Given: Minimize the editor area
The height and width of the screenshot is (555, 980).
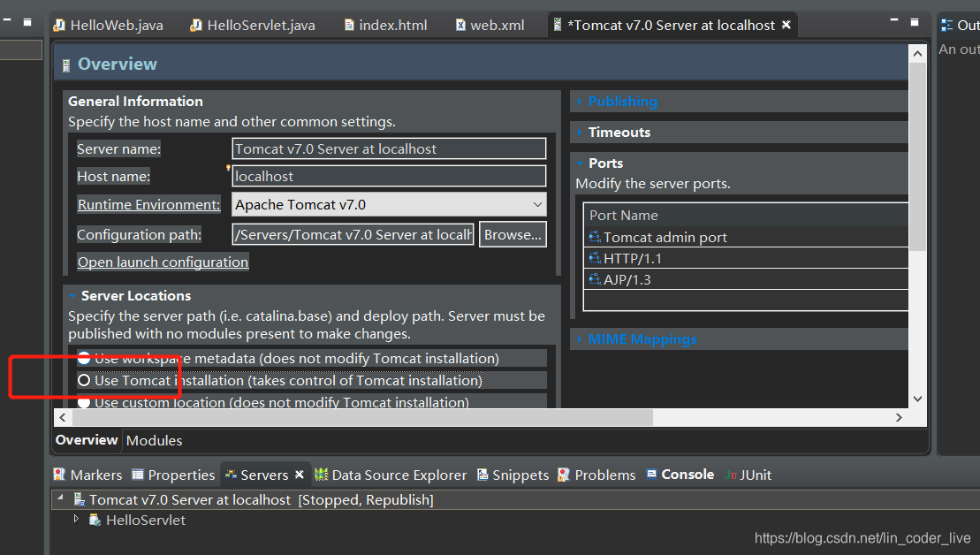Looking at the screenshot, I should 894,21.
